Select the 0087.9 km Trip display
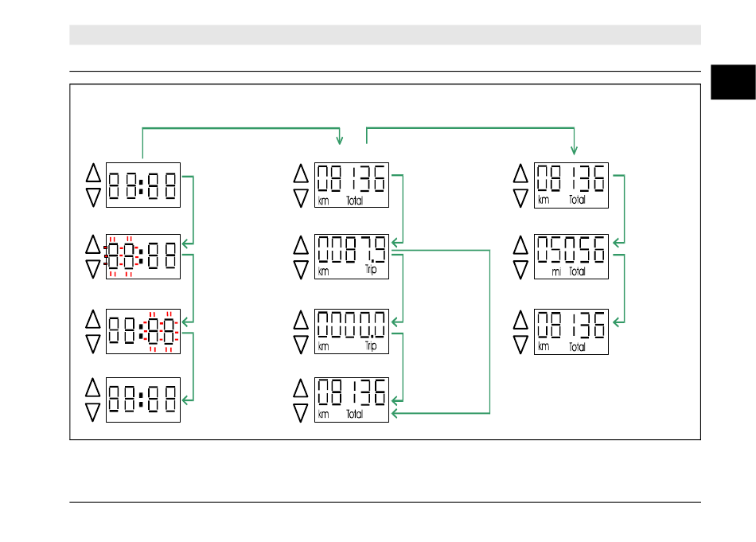 pyautogui.click(x=352, y=256)
